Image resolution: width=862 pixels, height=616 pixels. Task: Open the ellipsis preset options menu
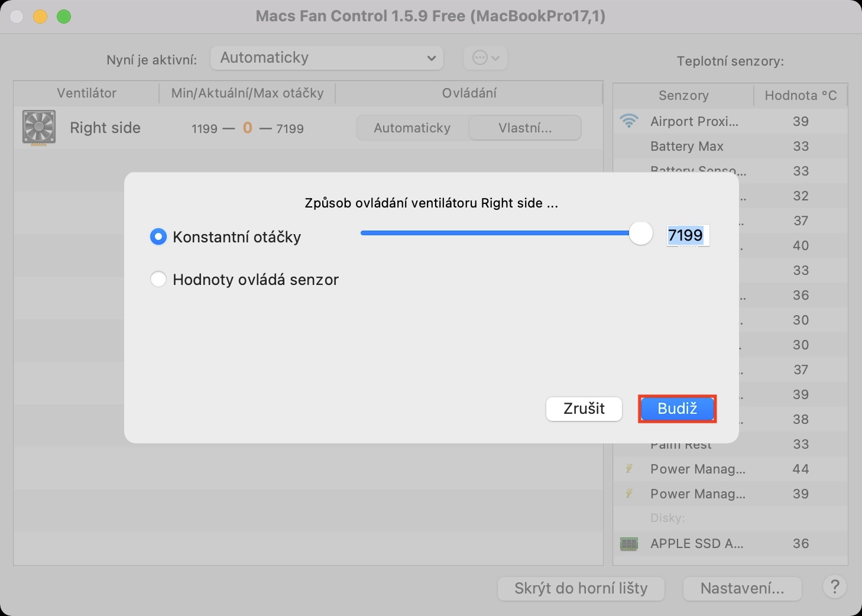tap(485, 58)
